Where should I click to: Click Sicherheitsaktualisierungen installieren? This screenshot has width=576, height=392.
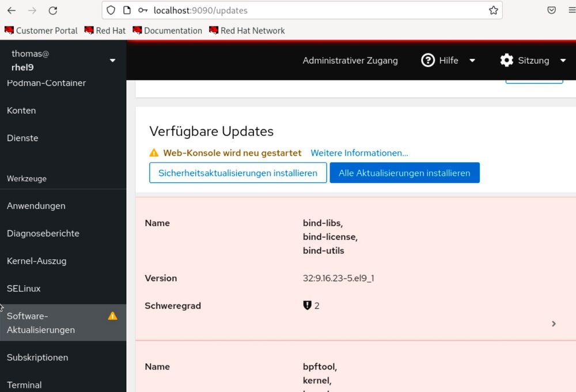(x=238, y=173)
